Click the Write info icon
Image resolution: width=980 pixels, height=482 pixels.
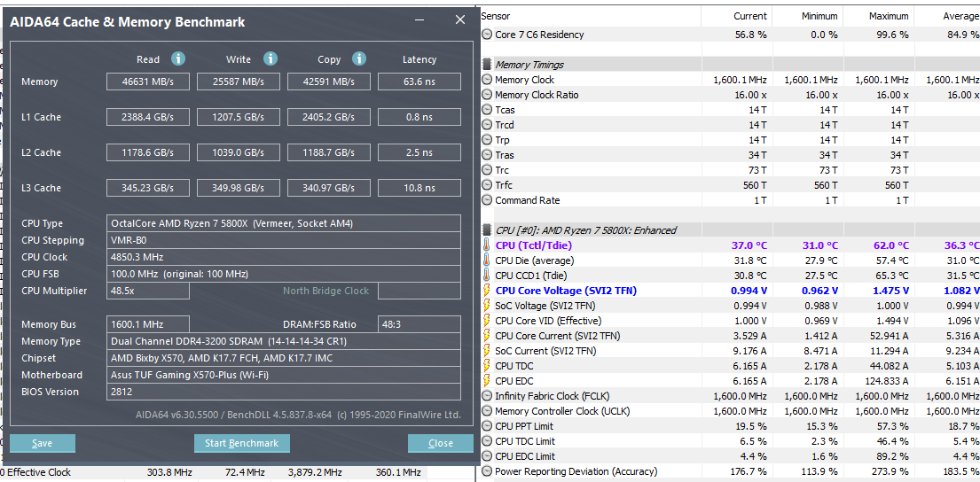(x=270, y=59)
